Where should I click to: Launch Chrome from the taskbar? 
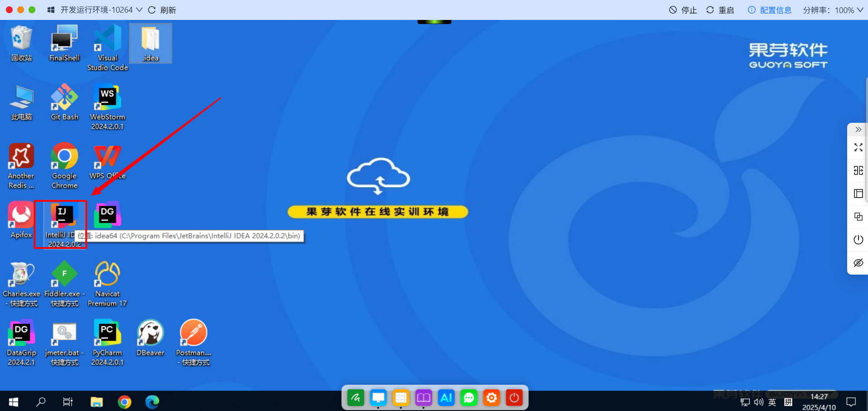125,401
